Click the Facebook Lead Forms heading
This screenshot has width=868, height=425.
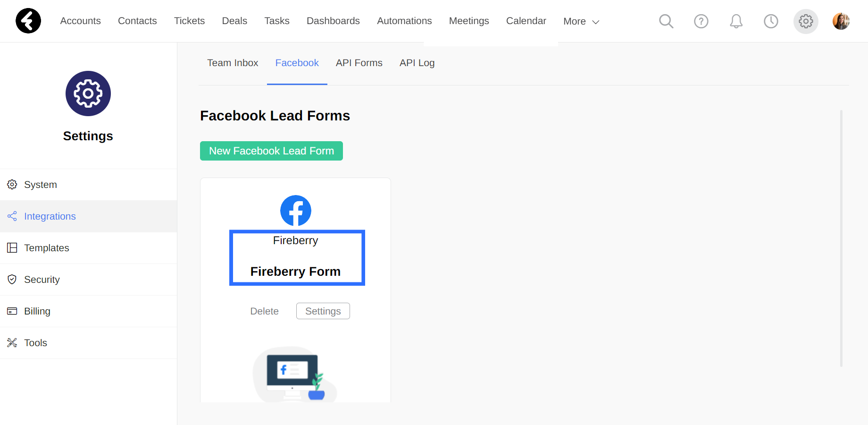point(275,116)
